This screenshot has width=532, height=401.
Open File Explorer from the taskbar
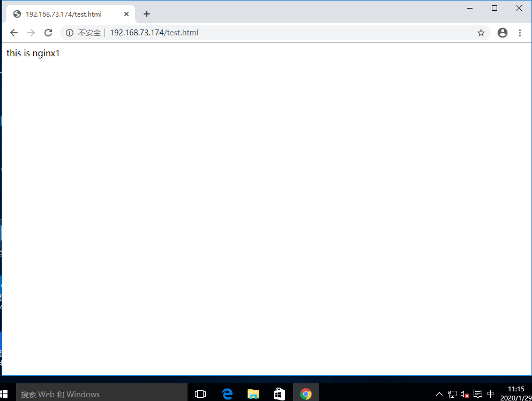(x=253, y=394)
